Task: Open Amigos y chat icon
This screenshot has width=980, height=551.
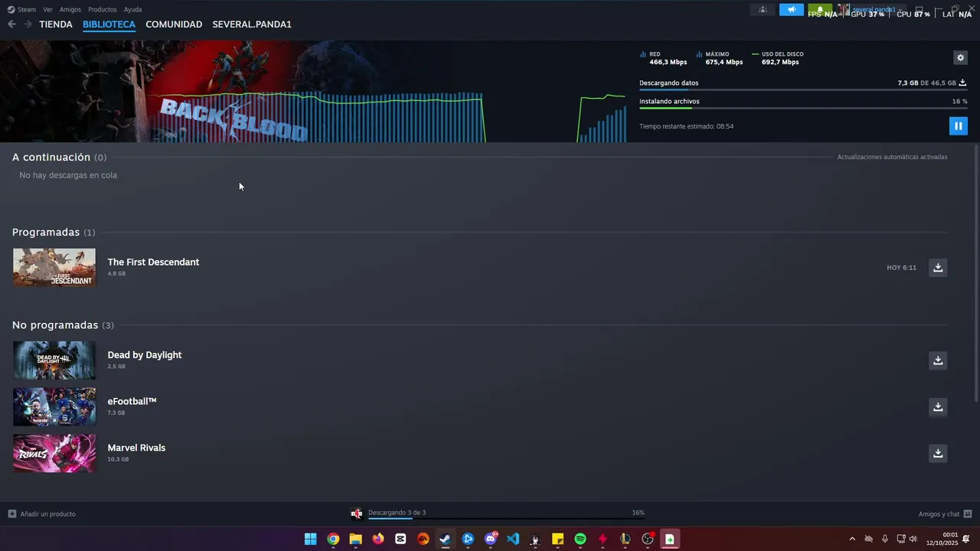Action: click(968, 514)
